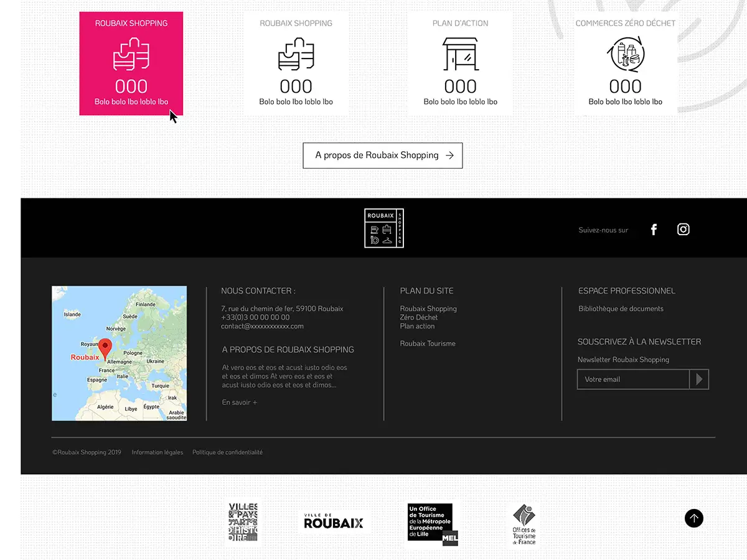Click the contact email address
Image resolution: width=747 pixels, height=560 pixels.
pyautogui.click(x=262, y=326)
